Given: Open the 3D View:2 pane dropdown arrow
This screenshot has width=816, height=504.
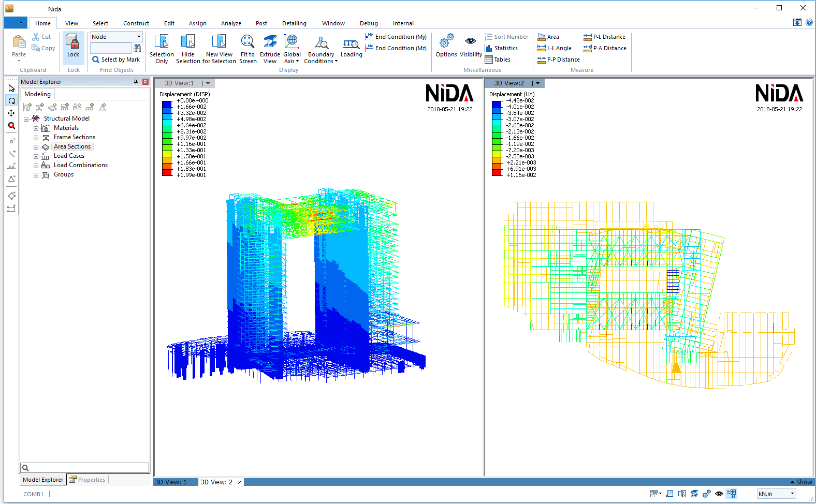Looking at the screenshot, I should coord(537,83).
